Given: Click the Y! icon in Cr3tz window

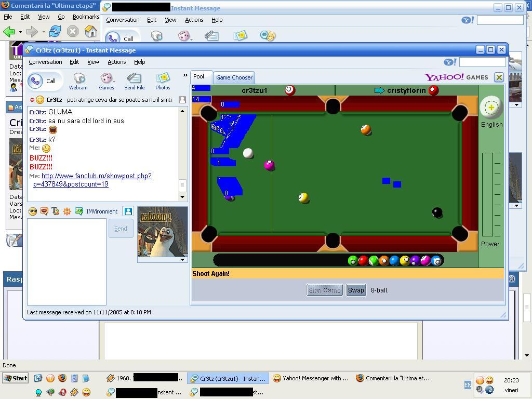Looking at the screenshot, I should [450, 62].
